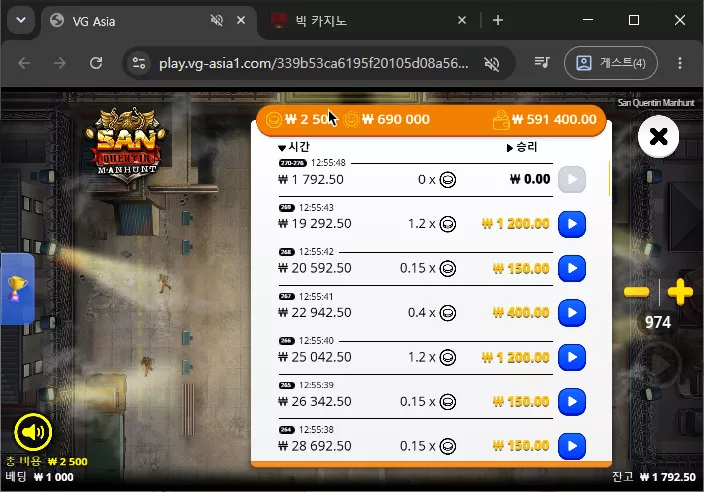
Task: Click the San Quentin Manhunt title text
Action: [656, 102]
